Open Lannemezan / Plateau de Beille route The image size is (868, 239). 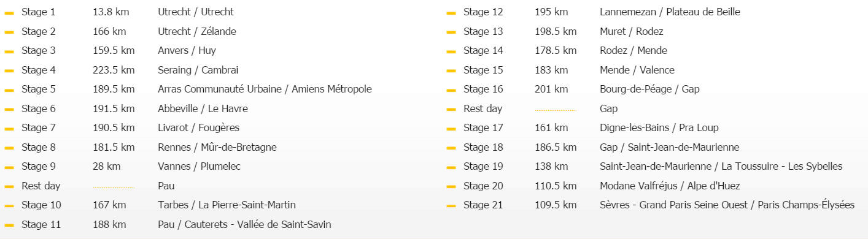pyautogui.click(x=670, y=12)
